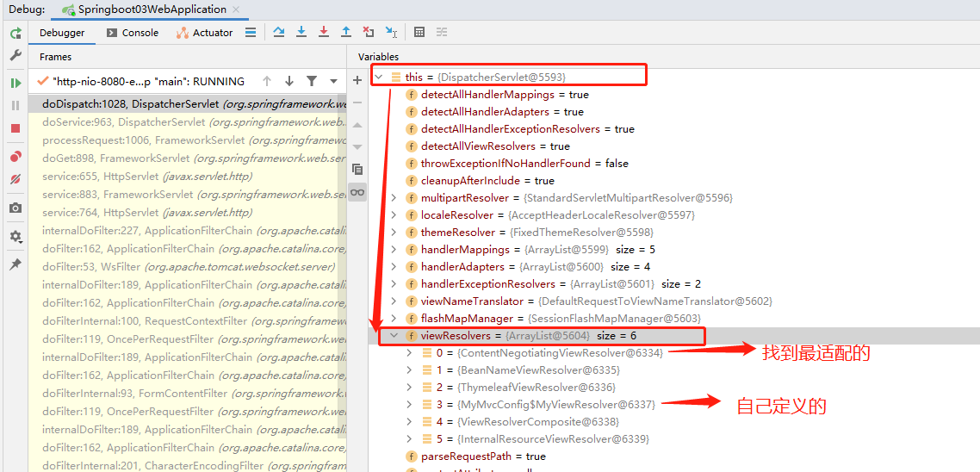Open the gear settings dropdown
Screen dimensions: 980x472
point(16,237)
